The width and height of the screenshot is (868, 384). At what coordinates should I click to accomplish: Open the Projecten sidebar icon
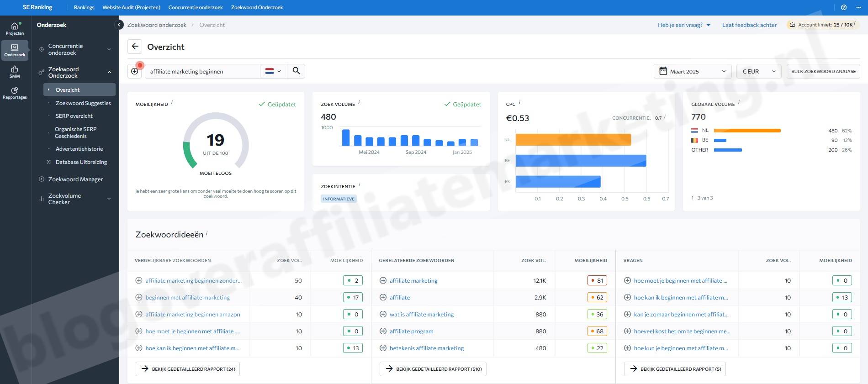tap(15, 28)
